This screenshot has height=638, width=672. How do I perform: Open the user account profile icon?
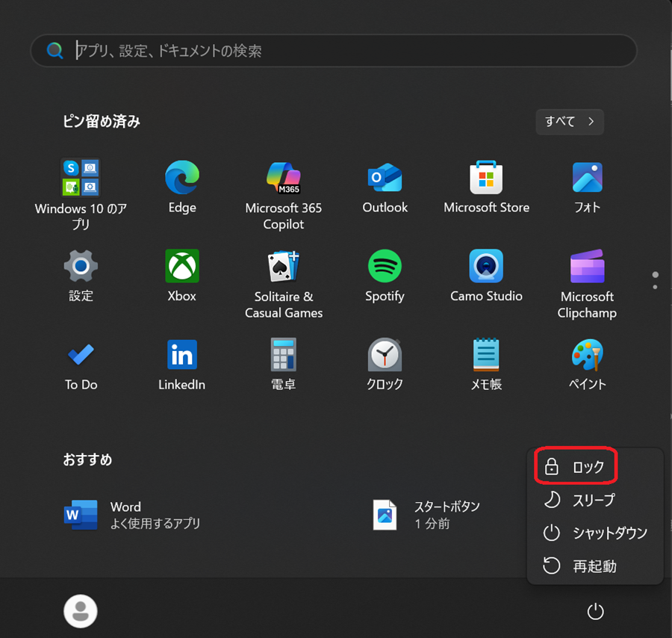click(81, 612)
